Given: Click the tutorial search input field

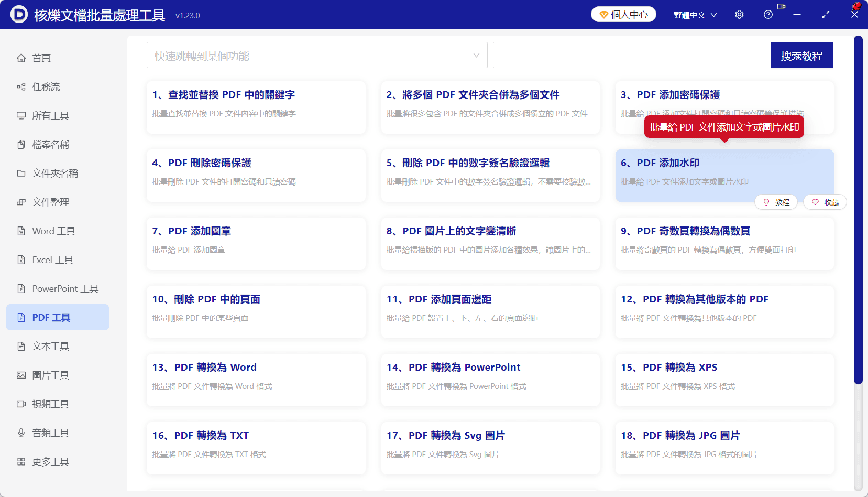Looking at the screenshot, I should click(632, 55).
